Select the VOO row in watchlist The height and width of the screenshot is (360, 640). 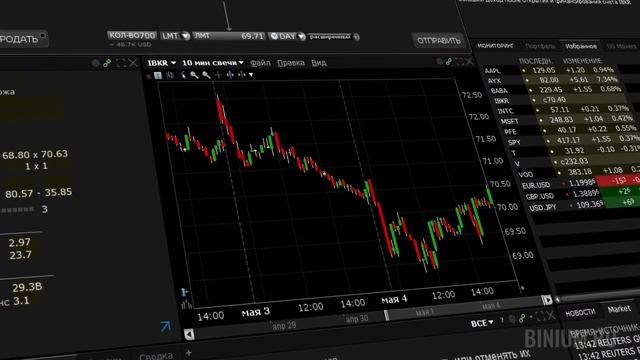click(578, 173)
